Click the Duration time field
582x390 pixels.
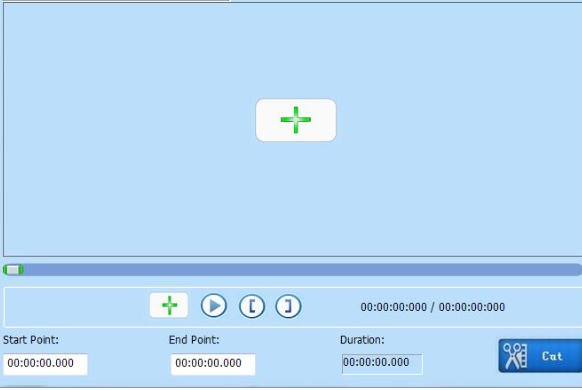click(382, 364)
